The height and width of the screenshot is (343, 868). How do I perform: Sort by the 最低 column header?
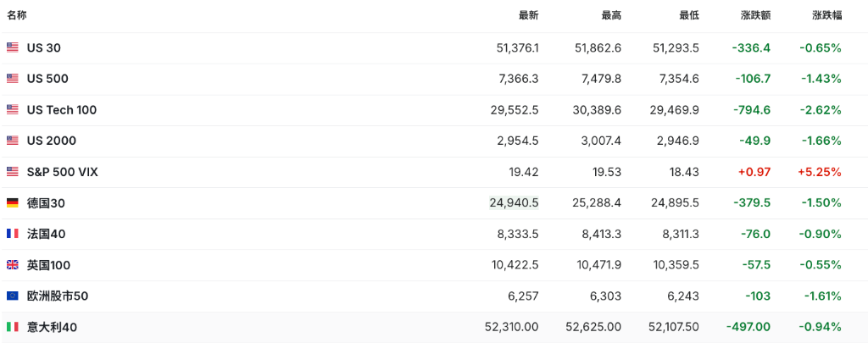(x=689, y=15)
